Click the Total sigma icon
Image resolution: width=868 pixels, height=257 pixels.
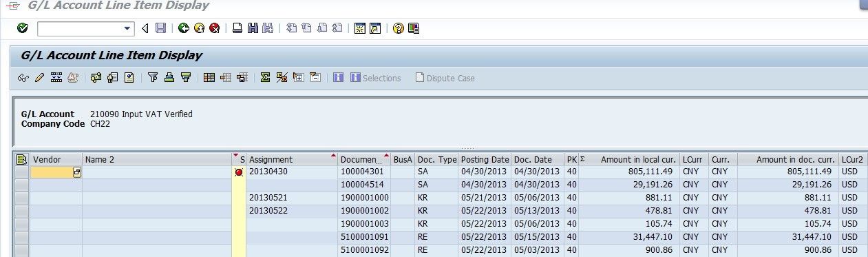click(265, 78)
